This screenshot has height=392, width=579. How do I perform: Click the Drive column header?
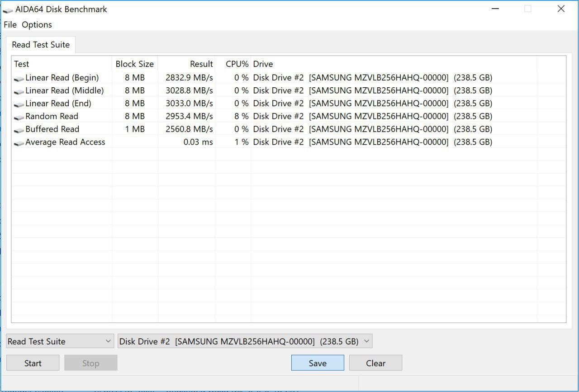click(x=394, y=64)
